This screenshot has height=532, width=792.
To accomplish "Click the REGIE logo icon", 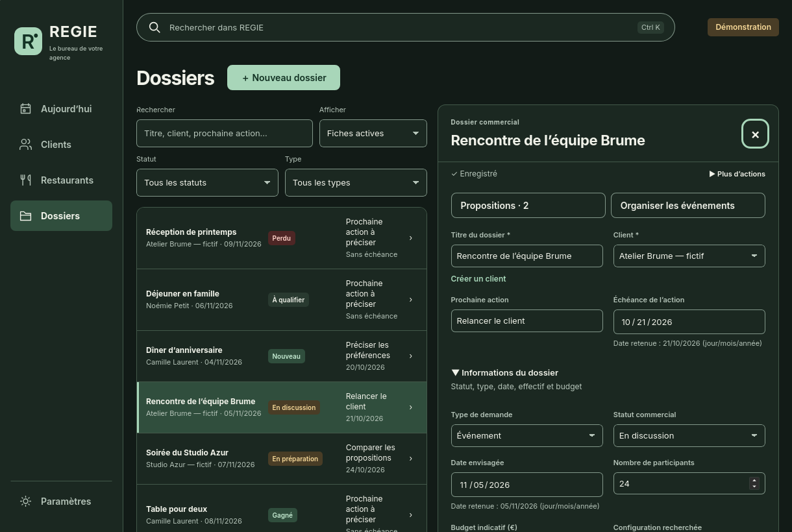I will [28, 42].
